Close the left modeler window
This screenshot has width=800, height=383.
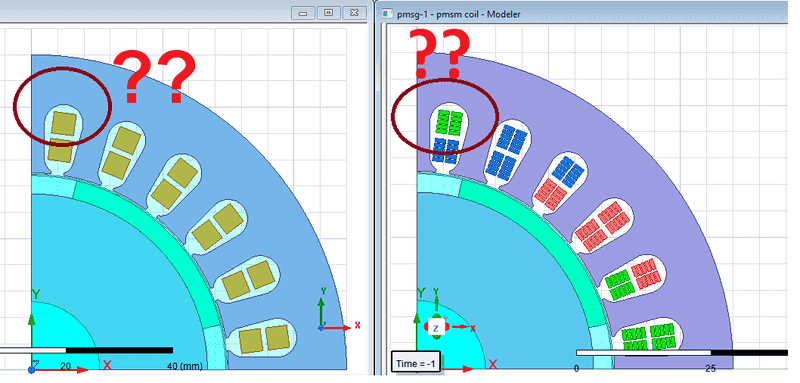click(354, 13)
